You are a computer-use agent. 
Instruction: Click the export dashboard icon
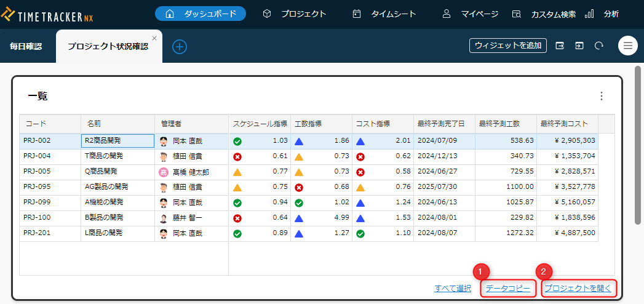point(560,46)
